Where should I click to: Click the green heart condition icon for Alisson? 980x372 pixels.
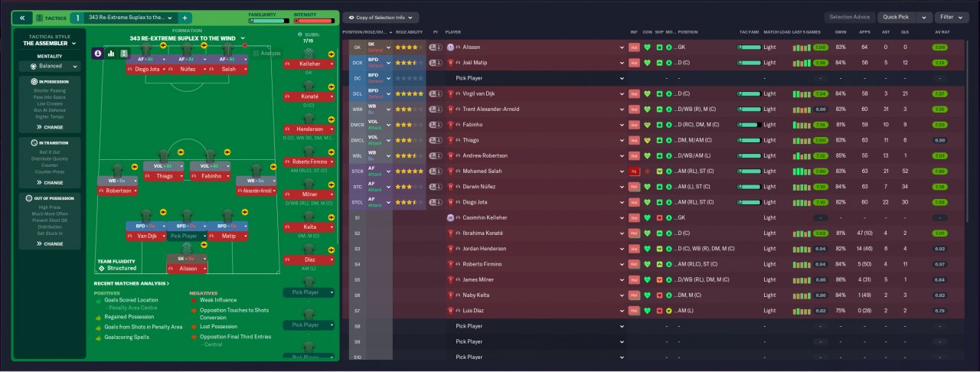tap(647, 47)
